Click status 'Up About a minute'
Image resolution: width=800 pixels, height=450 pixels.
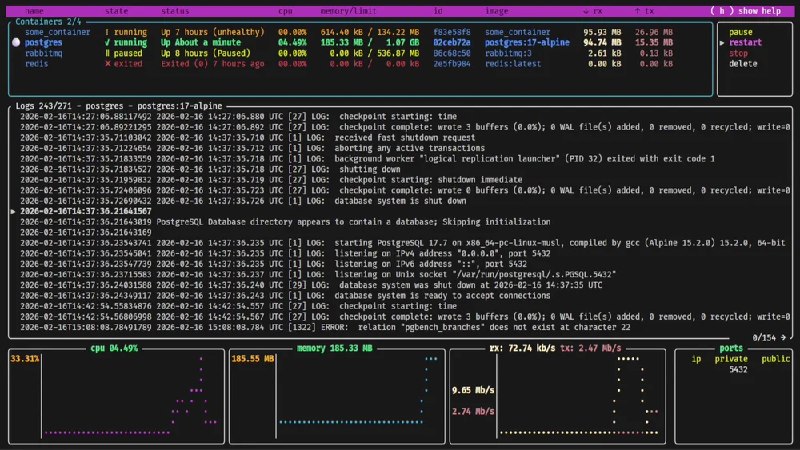pos(201,42)
